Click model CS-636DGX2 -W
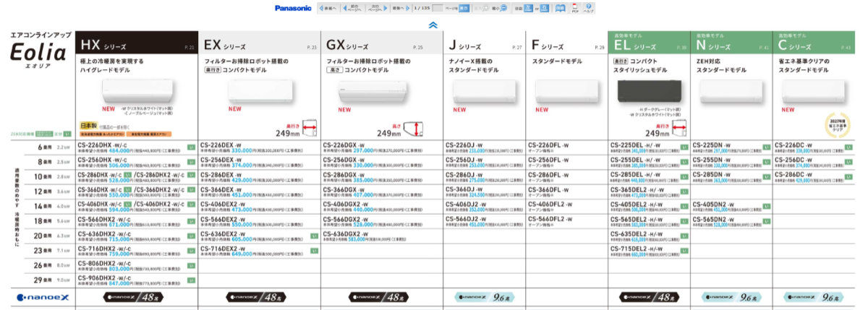 (x=346, y=233)
